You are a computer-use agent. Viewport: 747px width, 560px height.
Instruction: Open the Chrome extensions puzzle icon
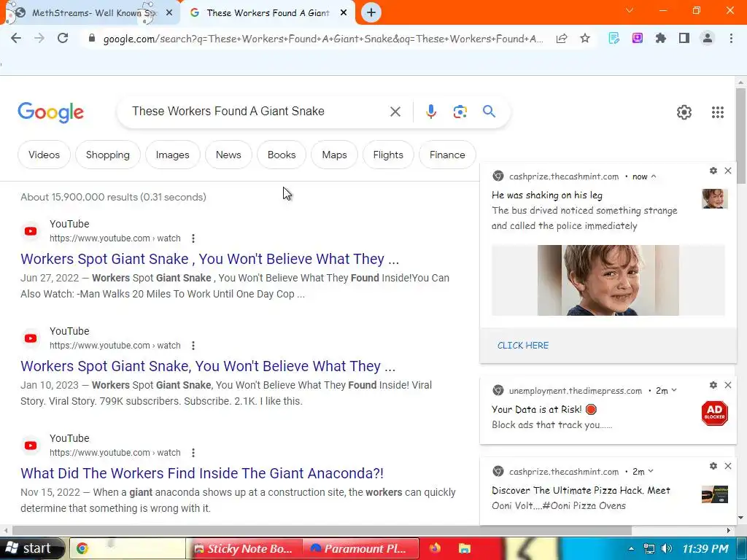click(x=660, y=39)
